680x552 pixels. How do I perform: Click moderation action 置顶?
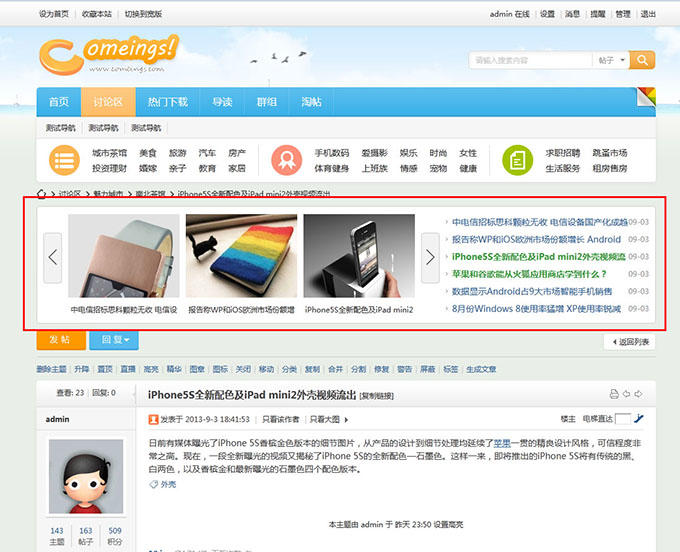point(105,369)
